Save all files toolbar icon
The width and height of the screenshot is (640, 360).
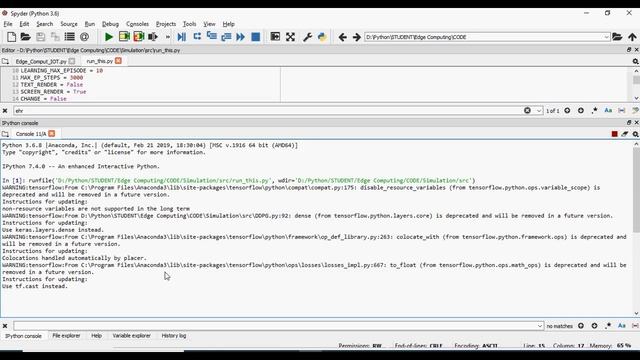pos(55,37)
